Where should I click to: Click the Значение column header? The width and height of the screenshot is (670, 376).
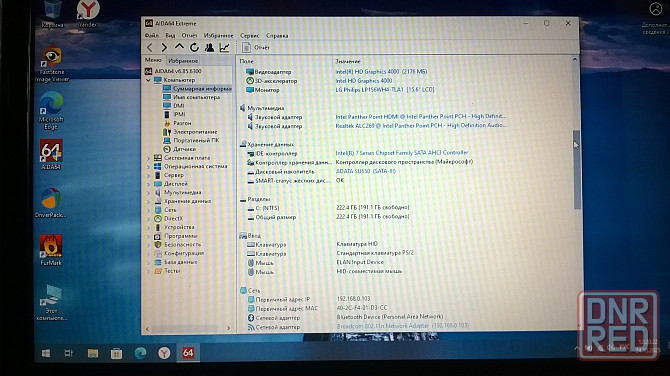click(348, 61)
